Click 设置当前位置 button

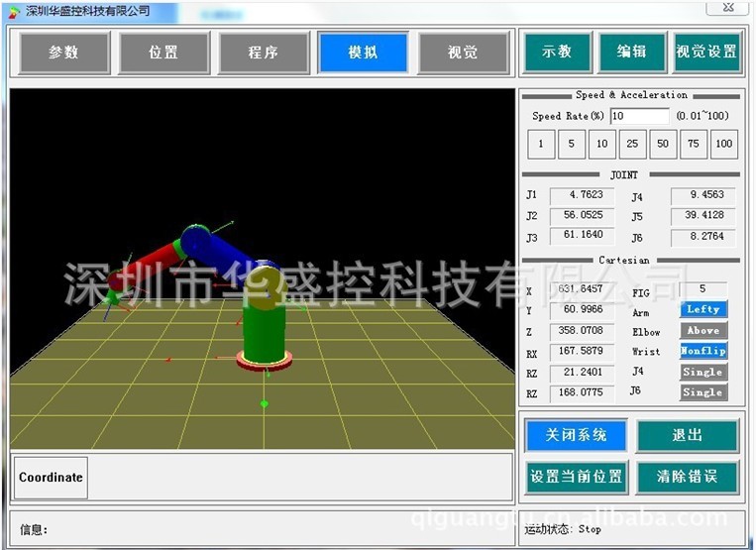[577, 477]
